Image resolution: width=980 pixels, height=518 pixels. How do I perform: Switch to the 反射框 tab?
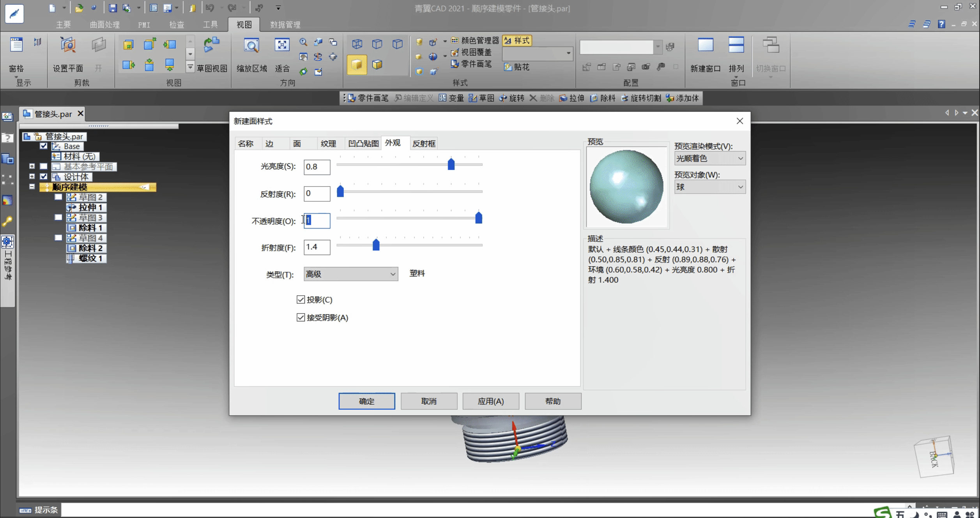[424, 143]
